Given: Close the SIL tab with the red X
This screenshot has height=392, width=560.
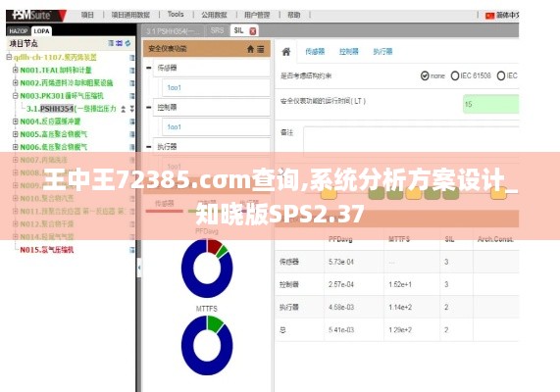Looking at the screenshot, I should pos(252,31).
